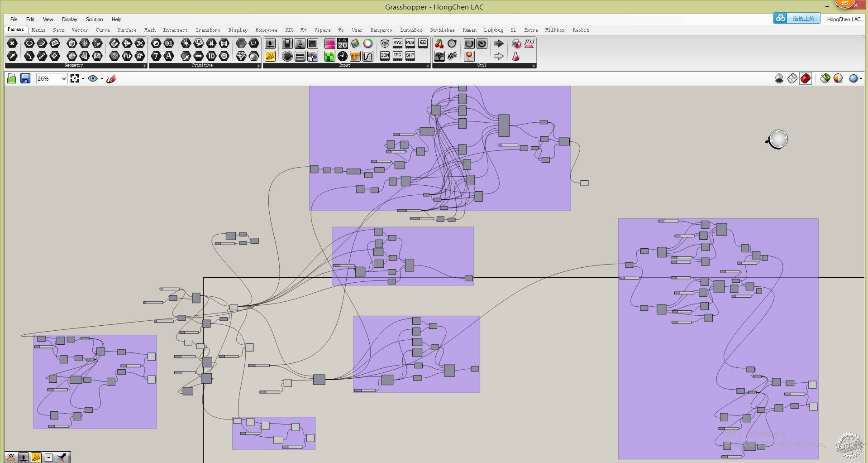This screenshot has width=868, height=463.
Task: Select the File Path C:/ parameter
Action: pos(254,43)
